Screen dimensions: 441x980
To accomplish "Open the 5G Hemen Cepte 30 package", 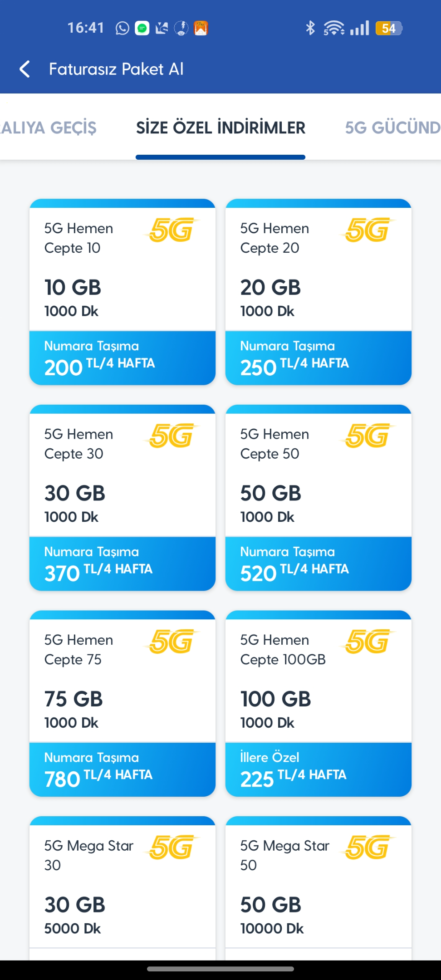I will click(122, 498).
